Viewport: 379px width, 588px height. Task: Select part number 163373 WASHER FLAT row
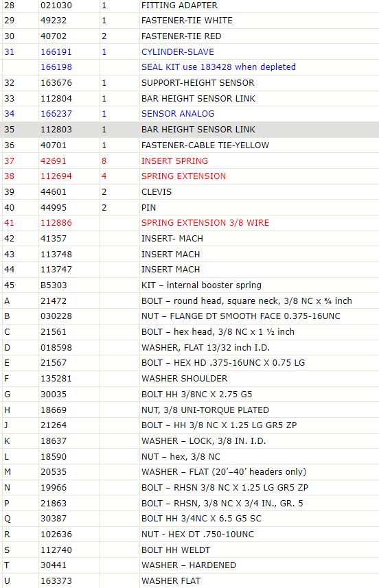(189, 581)
